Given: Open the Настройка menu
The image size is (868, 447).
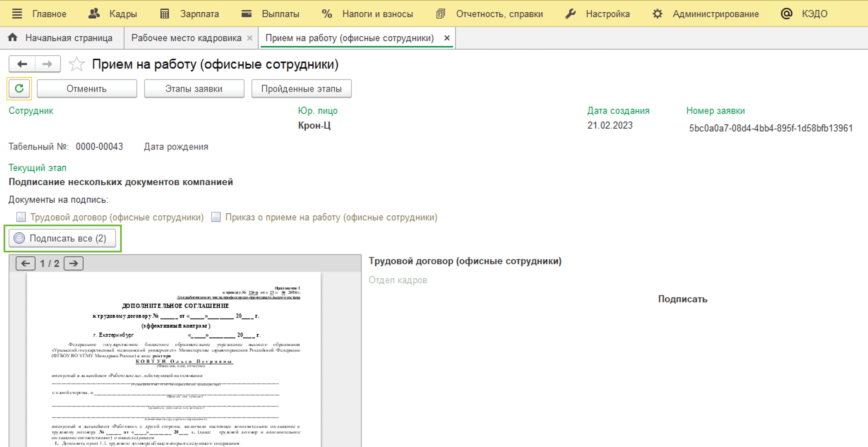Looking at the screenshot, I should 608,14.
